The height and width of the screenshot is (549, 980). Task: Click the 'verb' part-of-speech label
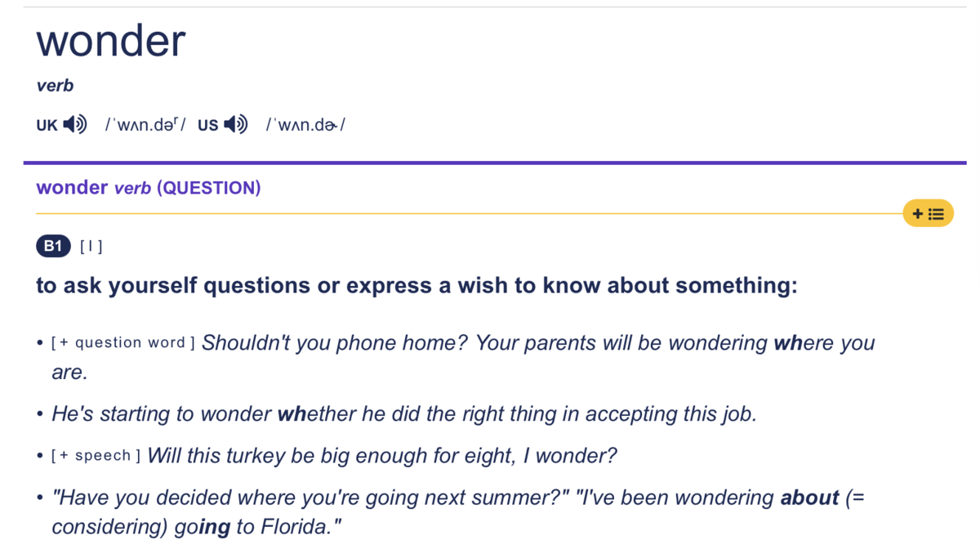(x=55, y=86)
